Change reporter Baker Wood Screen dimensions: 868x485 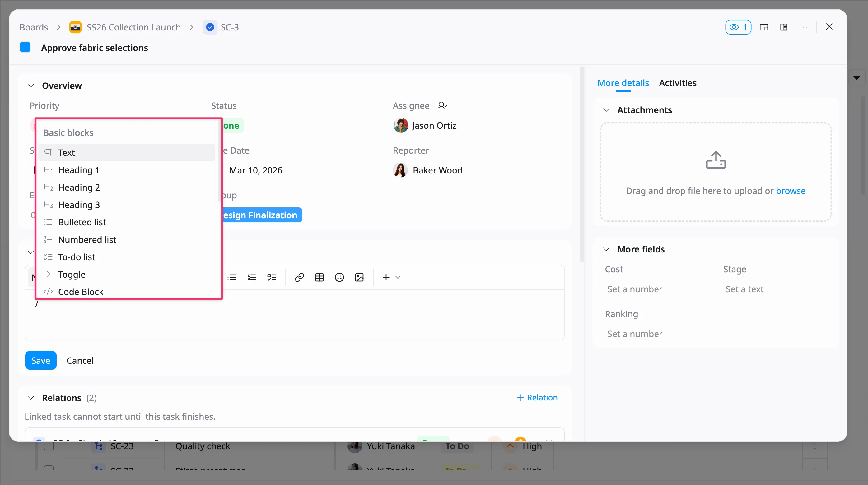tap(427, 170)
